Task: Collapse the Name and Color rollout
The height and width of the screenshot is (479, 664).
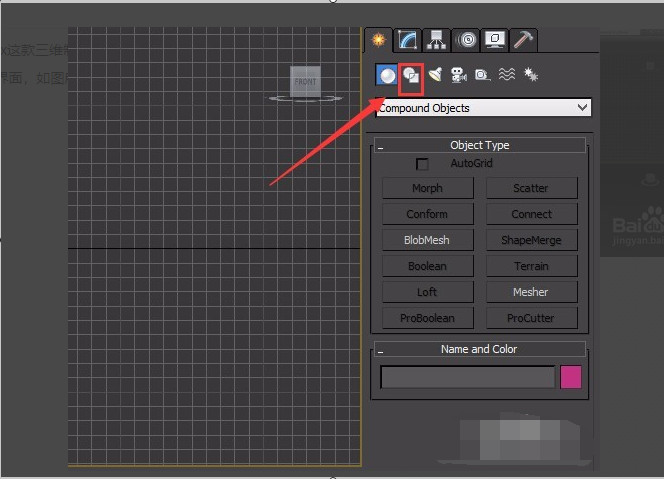Action: tap(480, 349)
